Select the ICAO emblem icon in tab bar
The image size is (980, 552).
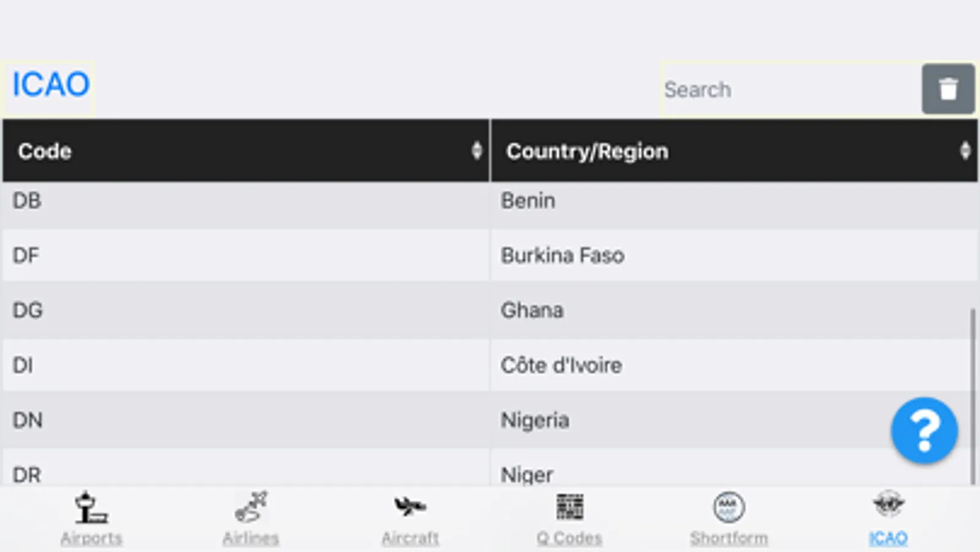[888, 505]
